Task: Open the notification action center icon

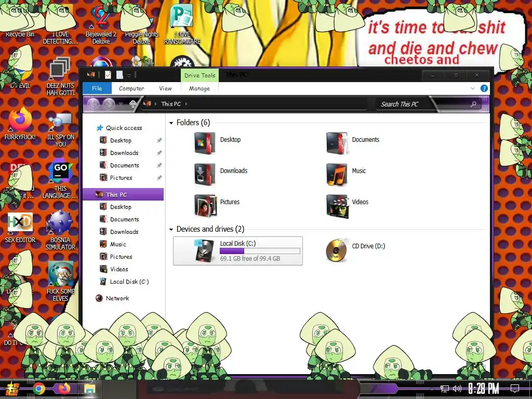Action: 515,389
